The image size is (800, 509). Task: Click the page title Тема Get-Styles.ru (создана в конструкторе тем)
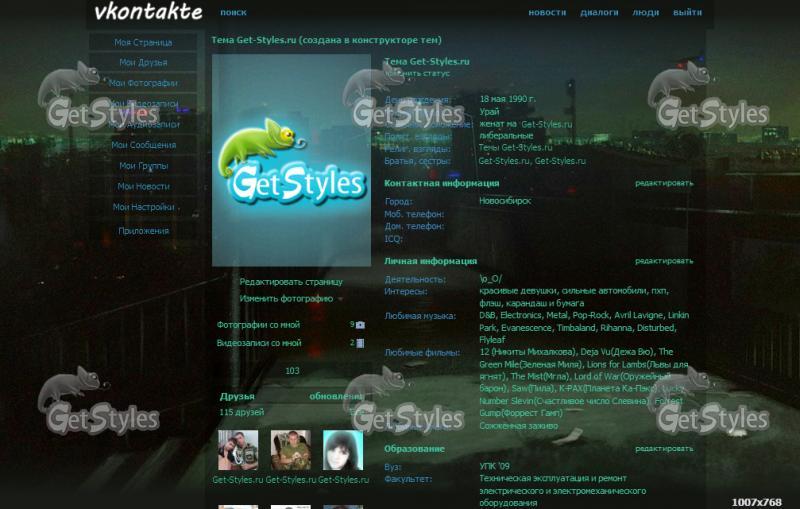click(326, 40)
